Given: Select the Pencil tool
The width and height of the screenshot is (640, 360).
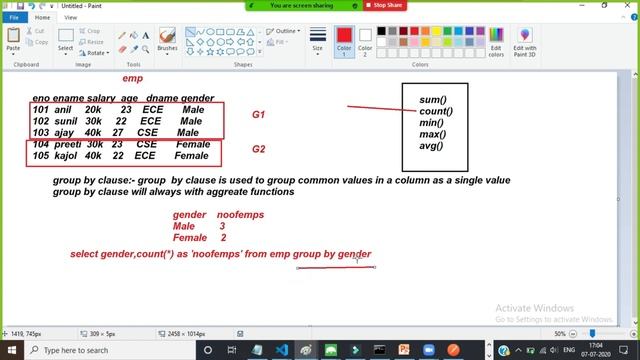Looking at the screenshot, I should pos(122,36).
